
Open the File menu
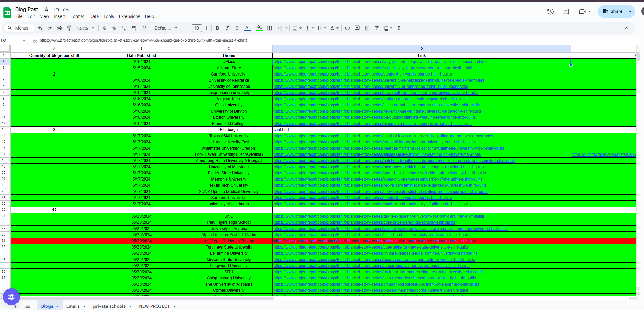click(19, 16)
